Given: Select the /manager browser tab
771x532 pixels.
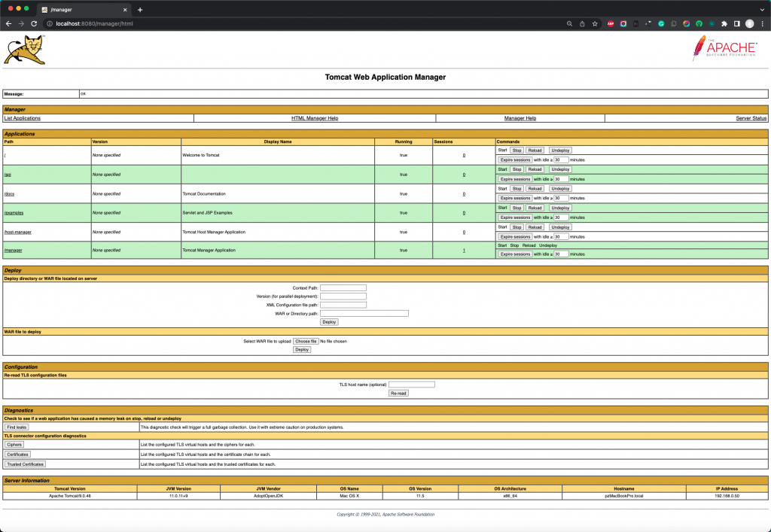Looking at the screenshot, I should click(x=84, y=10).
